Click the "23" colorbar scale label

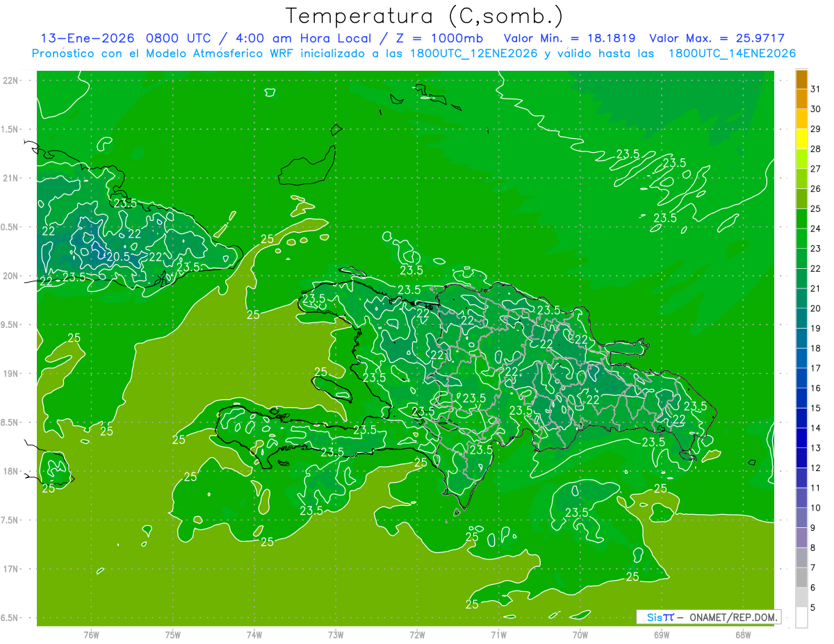point(816,249)
